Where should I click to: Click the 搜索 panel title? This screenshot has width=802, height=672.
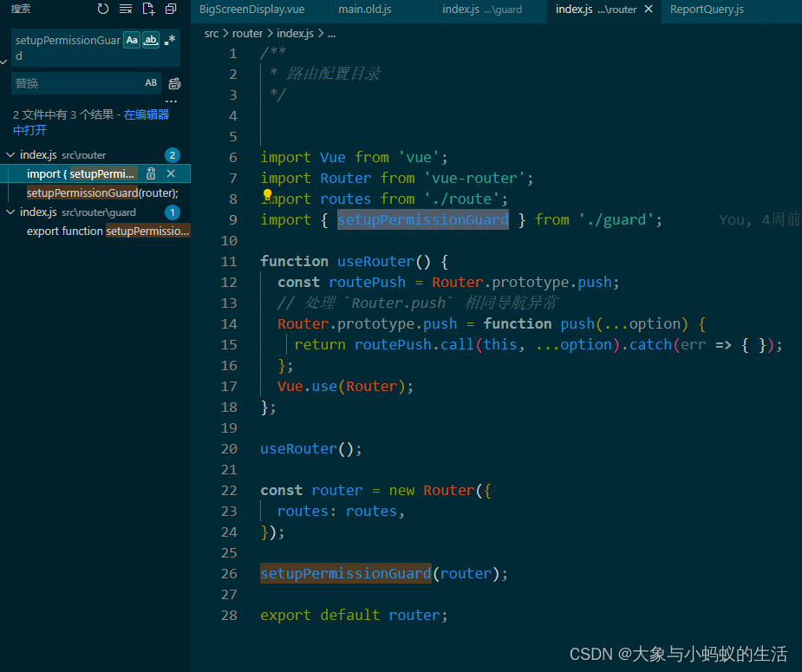(21, 9)
